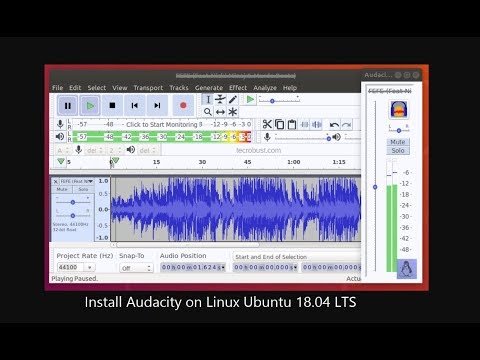480x360 pixels.
Task: Skip to the start of the track
Action: [x=134, y=106]
